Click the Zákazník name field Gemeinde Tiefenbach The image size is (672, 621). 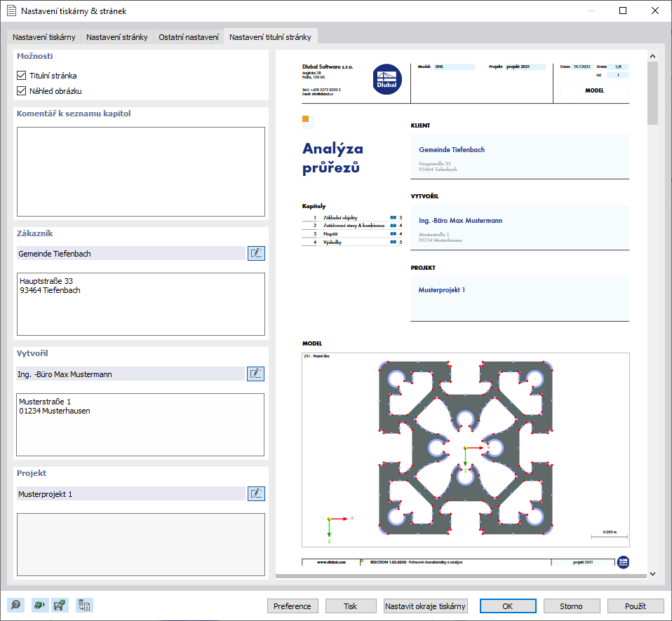coord(130,254)
